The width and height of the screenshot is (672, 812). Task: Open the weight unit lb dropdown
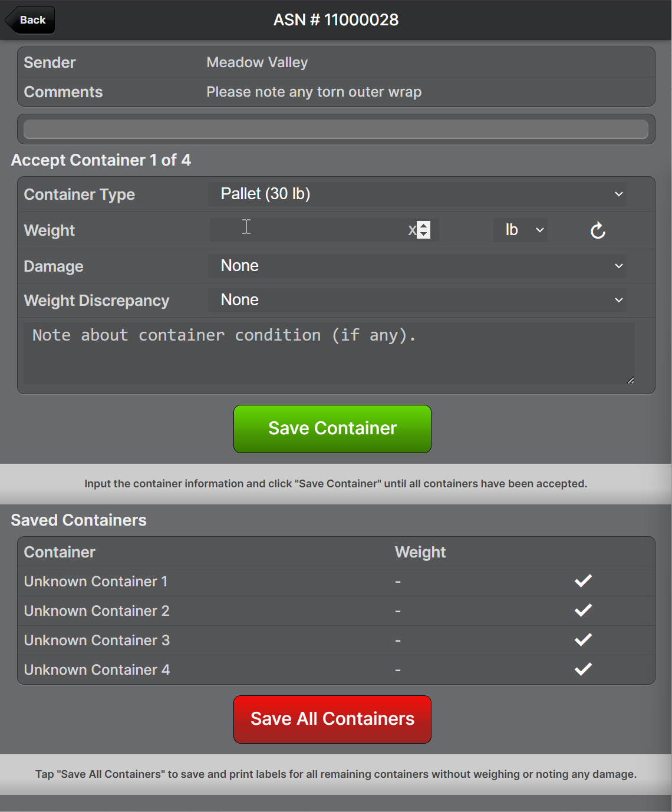520,230
